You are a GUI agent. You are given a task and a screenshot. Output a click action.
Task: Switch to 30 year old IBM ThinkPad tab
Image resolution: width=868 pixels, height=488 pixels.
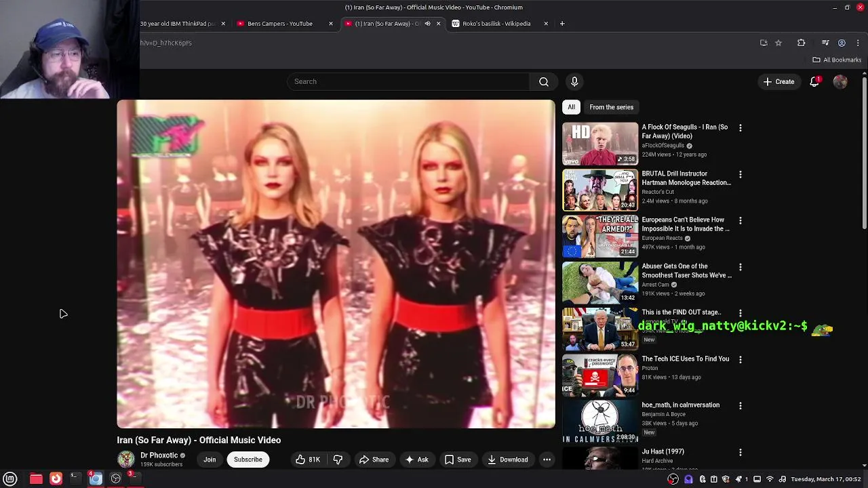pos(183,24)
